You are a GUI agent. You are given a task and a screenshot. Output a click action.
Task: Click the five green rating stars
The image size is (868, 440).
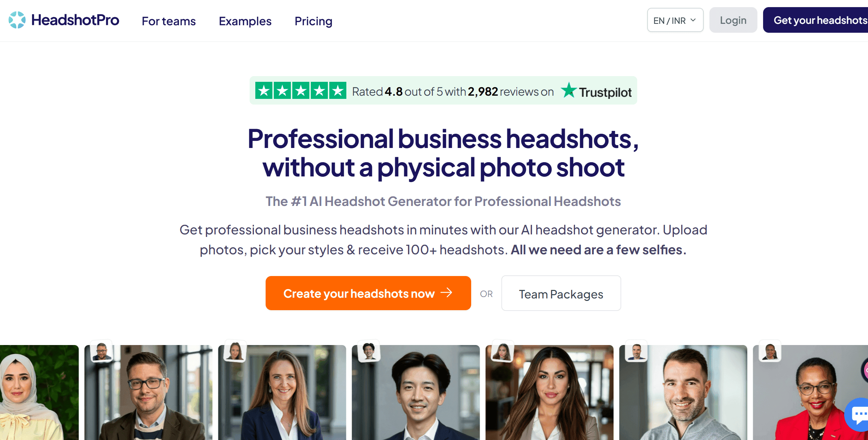[x=300, y=90]
